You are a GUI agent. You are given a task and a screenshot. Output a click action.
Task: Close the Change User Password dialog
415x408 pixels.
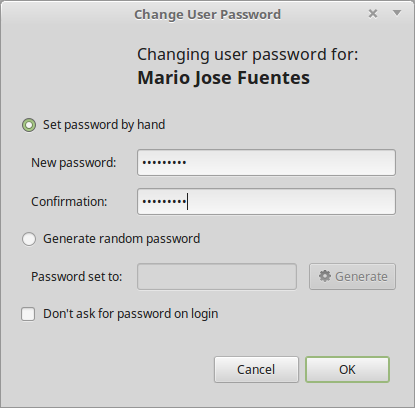373,14
